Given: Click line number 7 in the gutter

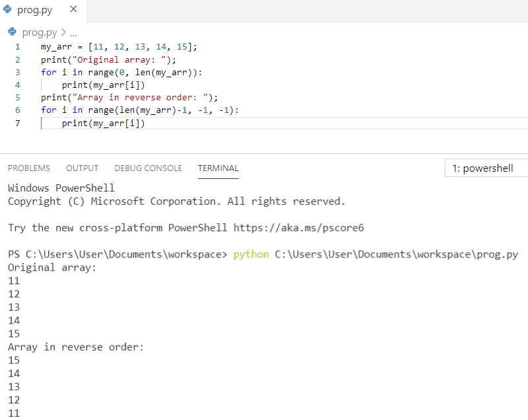Looking at the screenshot, I should (x=18, y=123).
